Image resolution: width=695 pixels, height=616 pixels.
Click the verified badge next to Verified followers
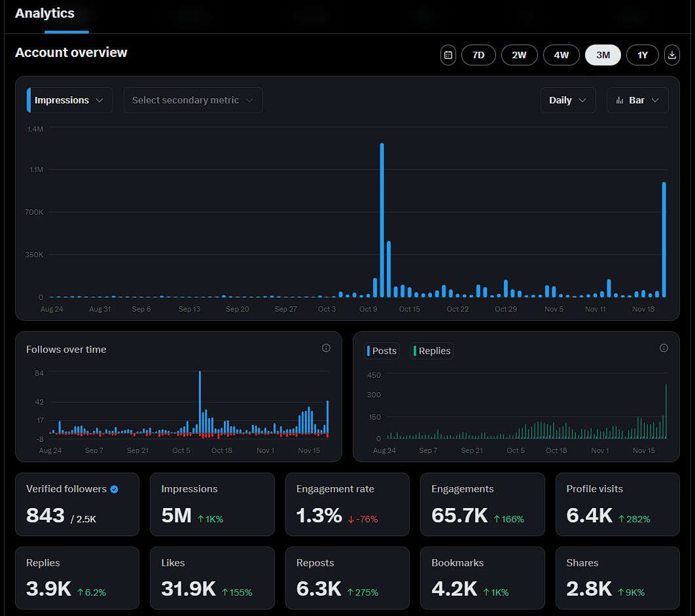tap(115, 489)
